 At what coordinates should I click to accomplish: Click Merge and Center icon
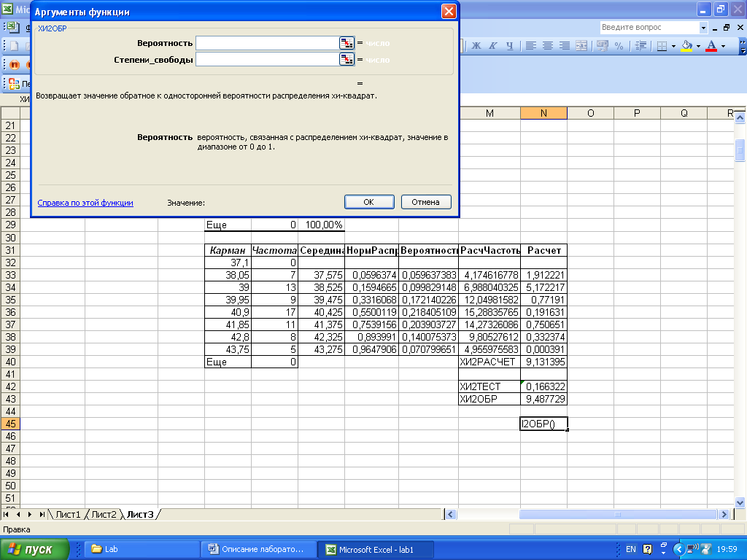[x=581, y=46]
